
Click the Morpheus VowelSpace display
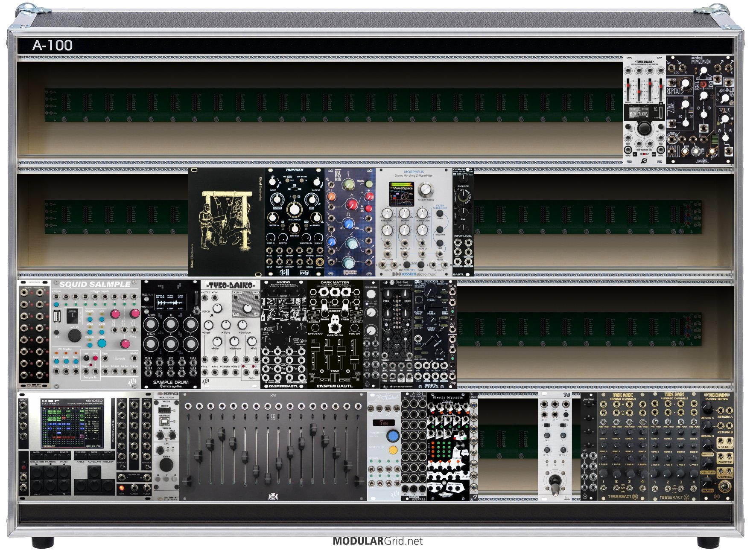click(x=402, y=193)
